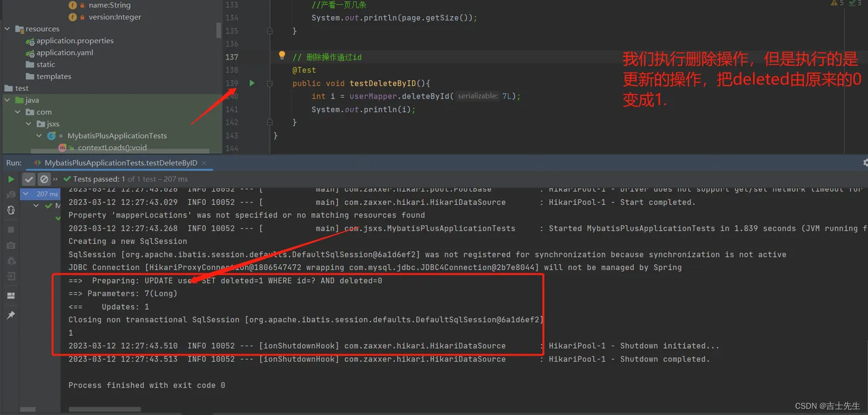Select contextLoads():void method in tree
Image resolution: width=868 pixels, height=415 pixels.
(112, 148)
